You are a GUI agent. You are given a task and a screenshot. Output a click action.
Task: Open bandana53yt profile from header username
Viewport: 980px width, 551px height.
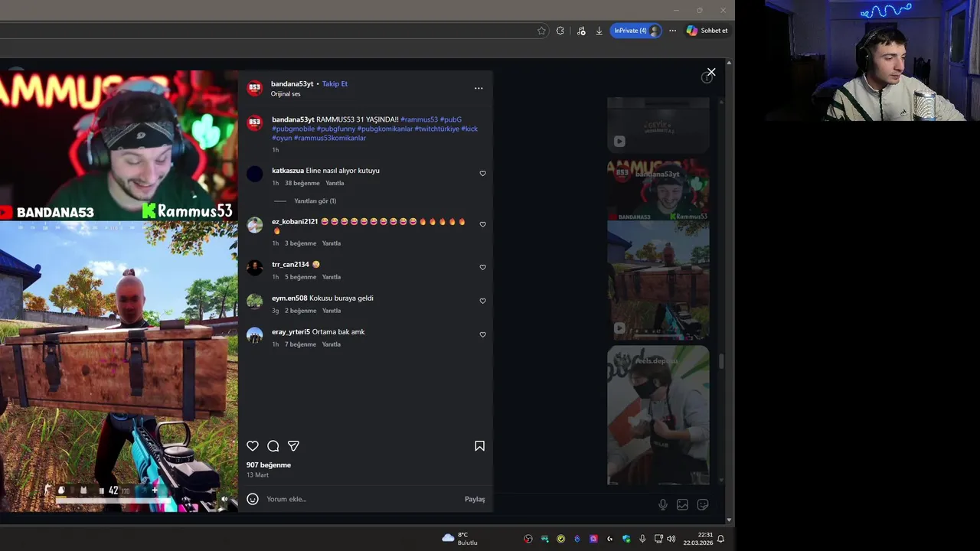point(292,83)
